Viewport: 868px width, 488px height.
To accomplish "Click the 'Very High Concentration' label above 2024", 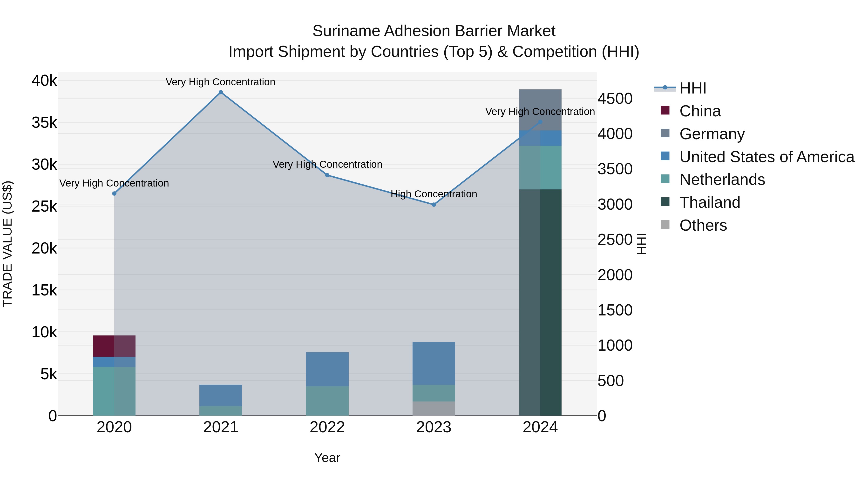I will click(x=540, y=112).
